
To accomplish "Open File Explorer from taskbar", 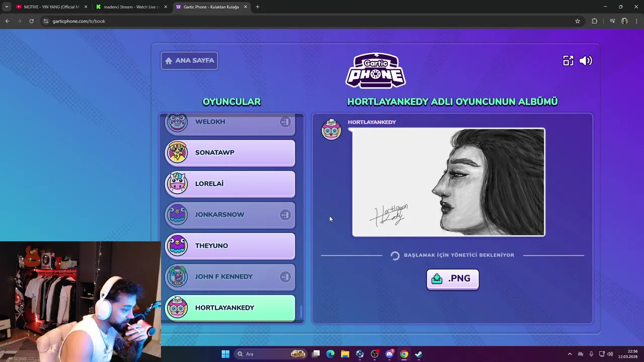I will 345,354.
